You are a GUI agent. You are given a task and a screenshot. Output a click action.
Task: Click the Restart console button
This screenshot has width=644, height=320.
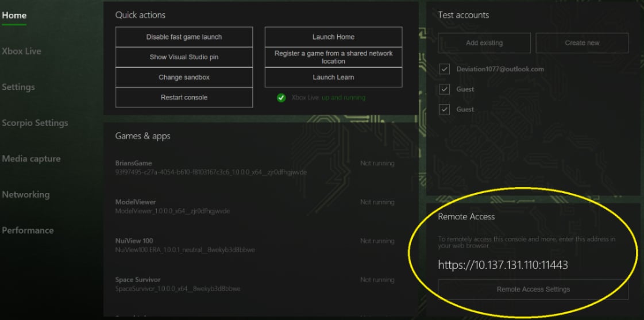click(x=184, y=97)
